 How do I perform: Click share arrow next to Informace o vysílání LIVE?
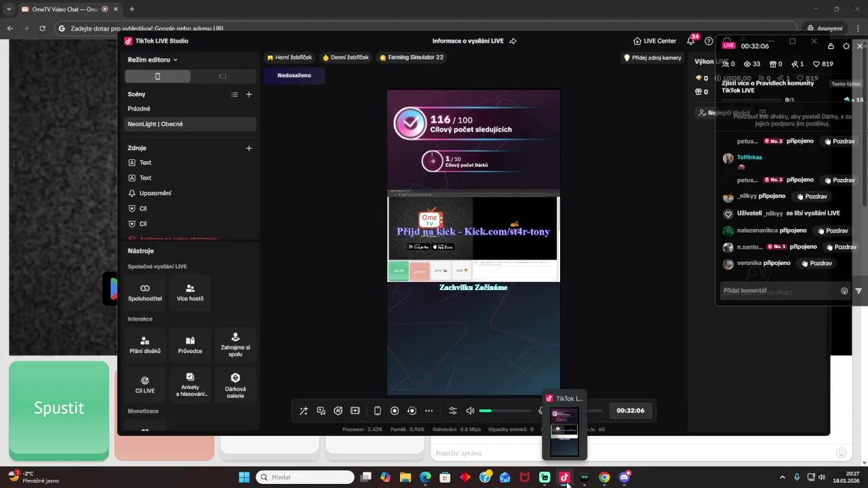click(x=513, y=41)
